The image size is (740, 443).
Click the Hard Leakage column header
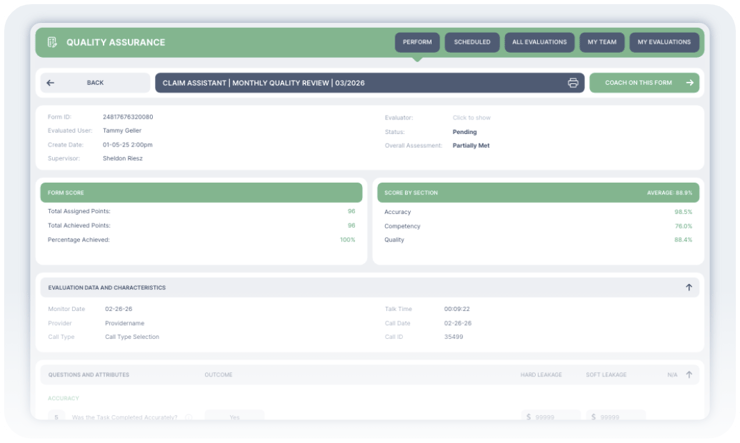[541, 375]
